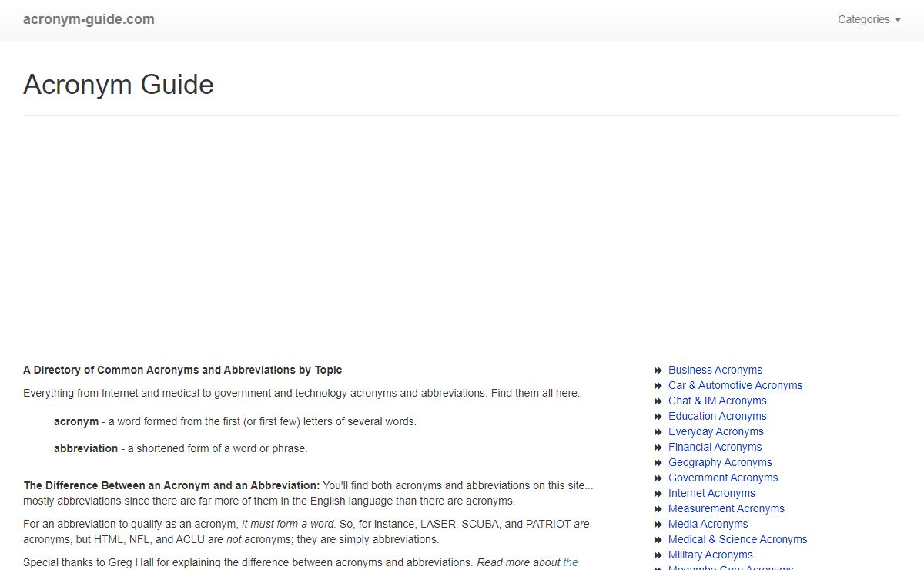Open the Financial Acronyms link

point(715,447)
